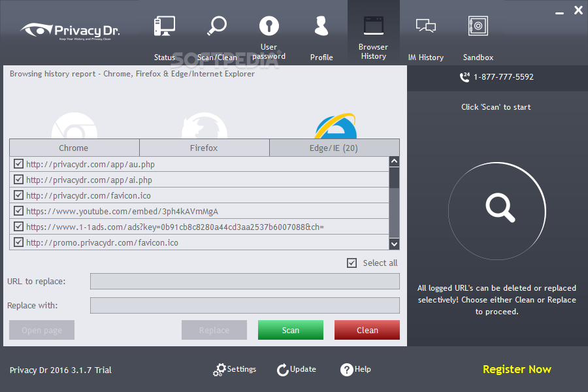Click the large circular scan magnifier
Screen dimensions: 588x392
tap(497, 211)
